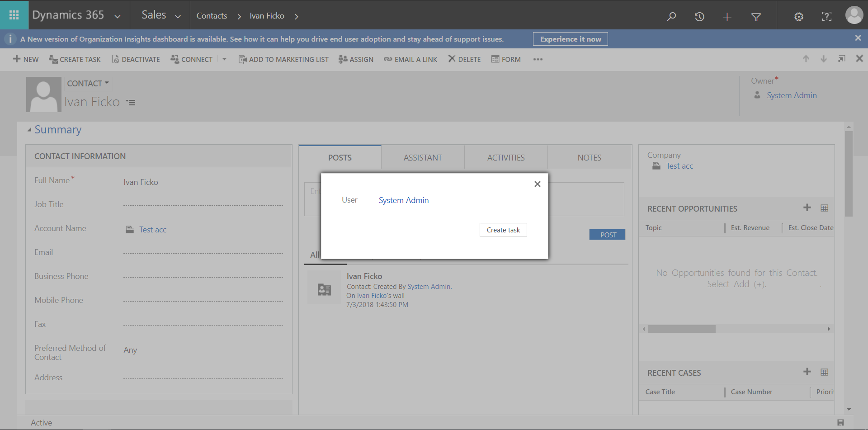Click the help question mark icon
The image size is (868, 430).
click(x=826, y=17)
